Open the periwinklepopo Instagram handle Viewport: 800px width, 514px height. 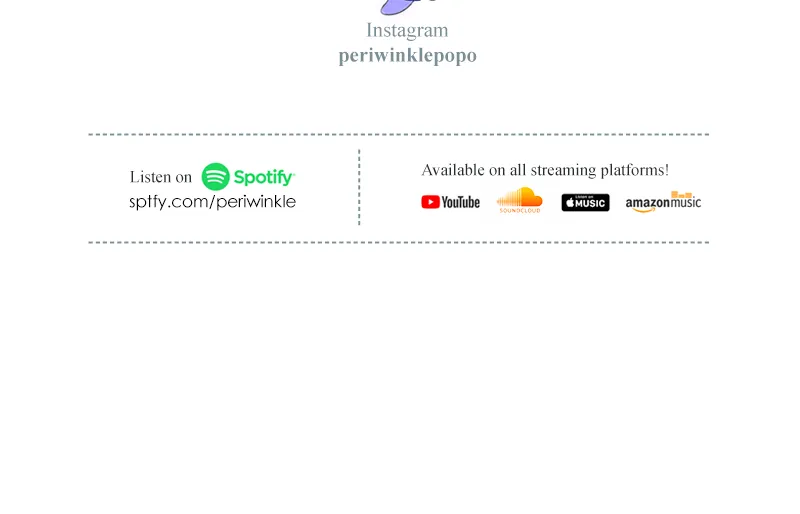(408, 56)
